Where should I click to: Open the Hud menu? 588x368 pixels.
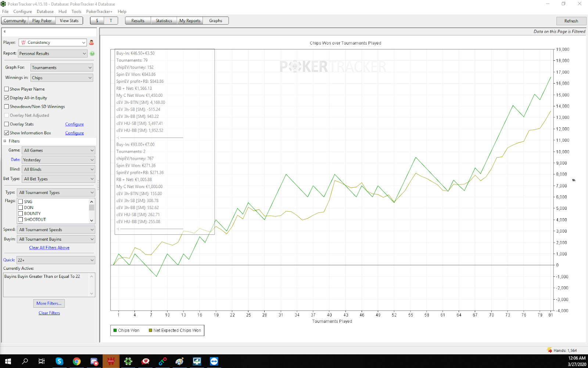click(62, 11)
